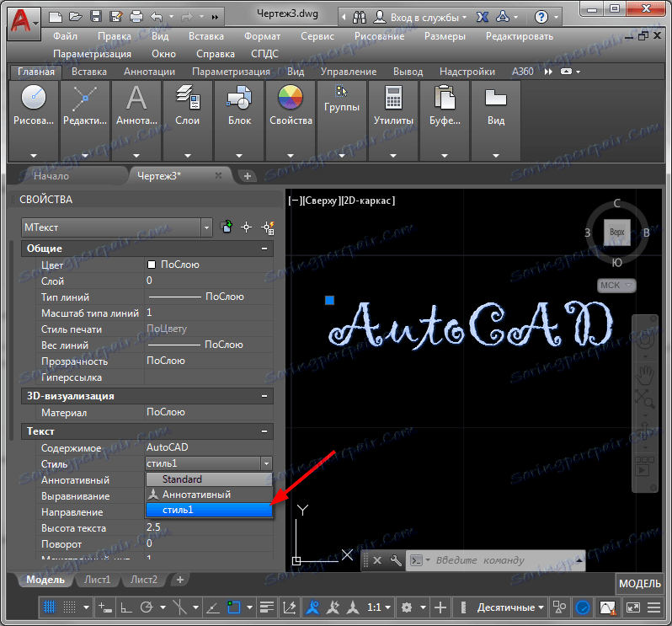Viewport: 672px width, 626px height.
Task: Toggle PICKADD value icon in properties
Action: tap(227, 227)
